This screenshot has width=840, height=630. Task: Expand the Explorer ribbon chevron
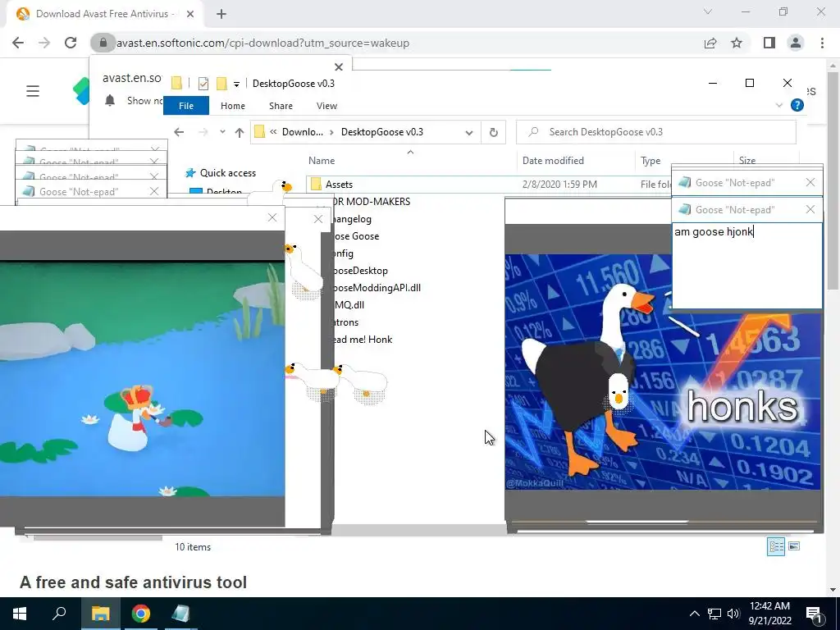pyautogui.click(x=779, y=106)
